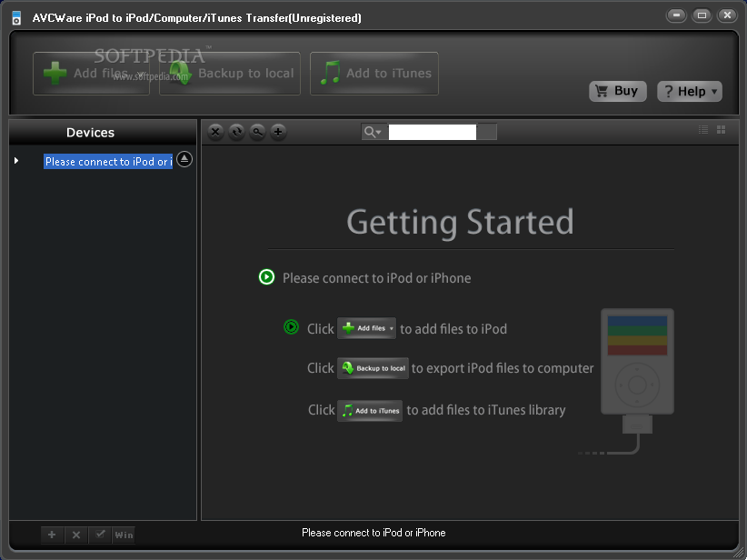Click the Add files toolbar button
The height and width of the screenshot is (560, 747).
[91, 74]
